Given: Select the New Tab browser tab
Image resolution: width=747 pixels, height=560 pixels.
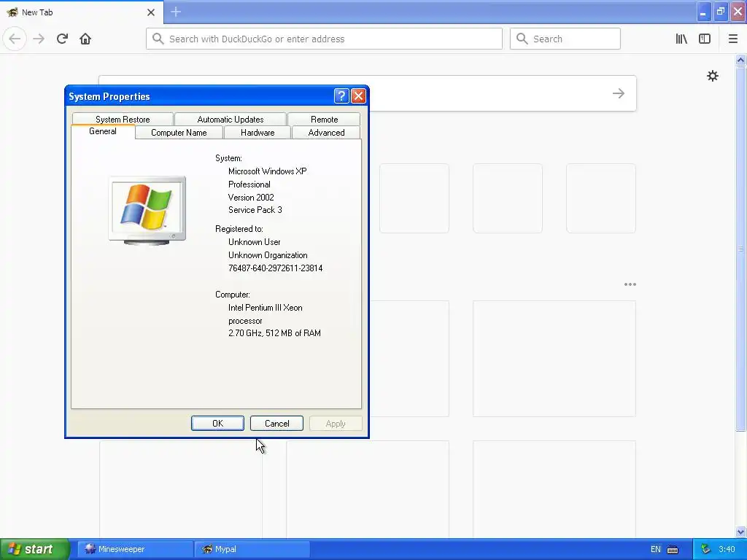Looking at the screenshot, I should [x=81, y=12].
